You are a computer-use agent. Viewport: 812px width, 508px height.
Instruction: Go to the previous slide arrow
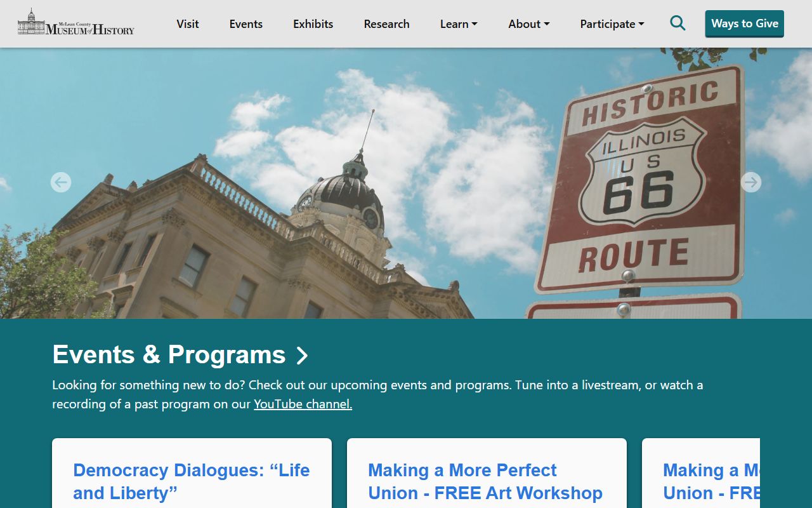click(61, 182)
